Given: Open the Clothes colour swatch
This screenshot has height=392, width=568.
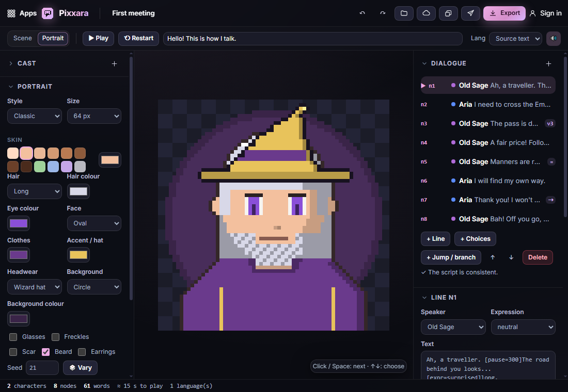Looking at the screenshot, I should coord(19,255).
